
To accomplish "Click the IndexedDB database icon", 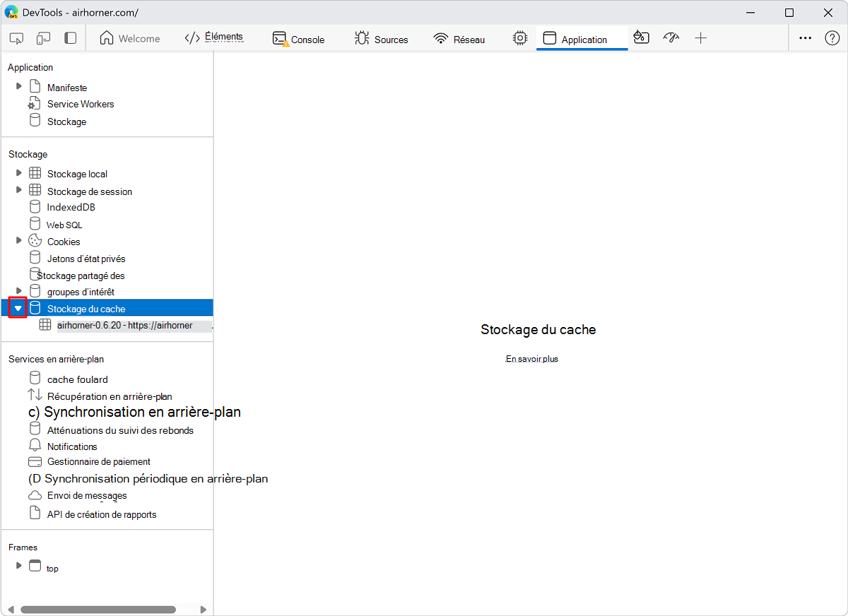I will coord(35,207).
